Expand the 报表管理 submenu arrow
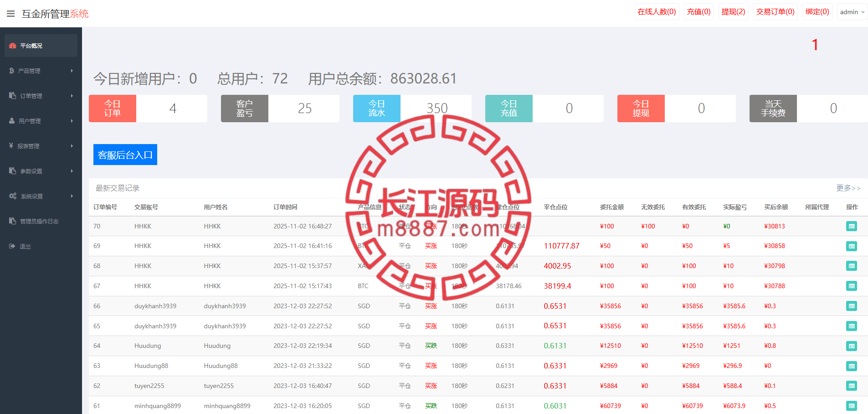 click(72, 146)
